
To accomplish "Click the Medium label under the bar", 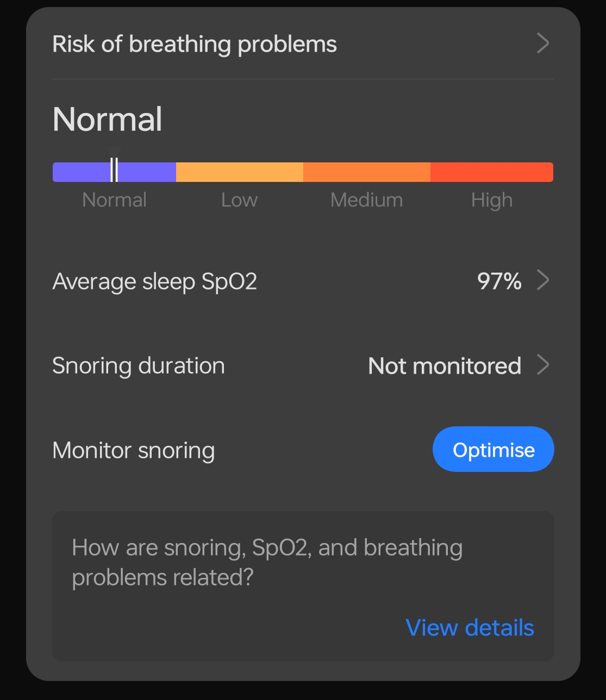I will click(366, 200).
